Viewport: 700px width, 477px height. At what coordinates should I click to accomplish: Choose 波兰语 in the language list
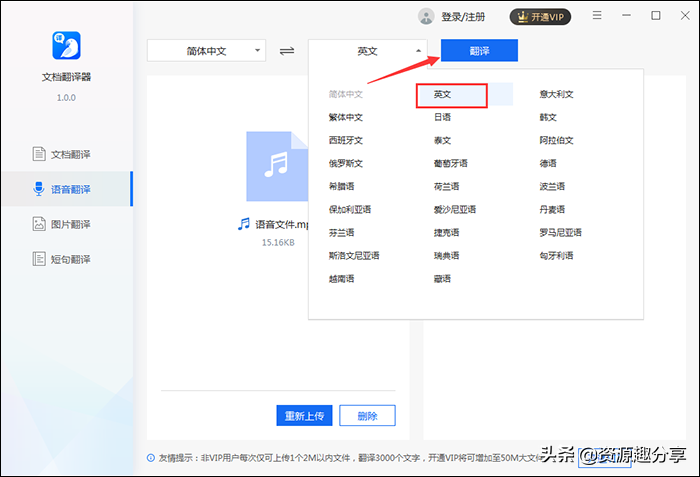coord(552,186)
